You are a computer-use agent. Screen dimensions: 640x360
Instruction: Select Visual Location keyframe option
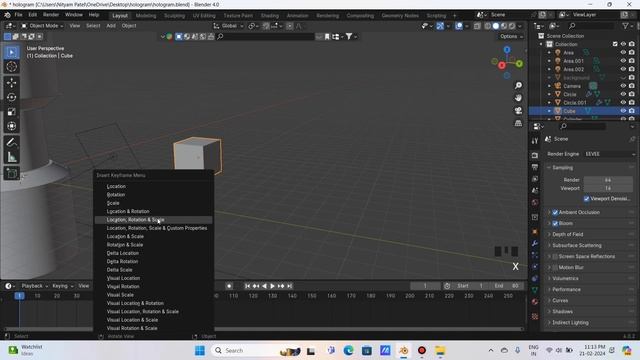tap(153, 278)
